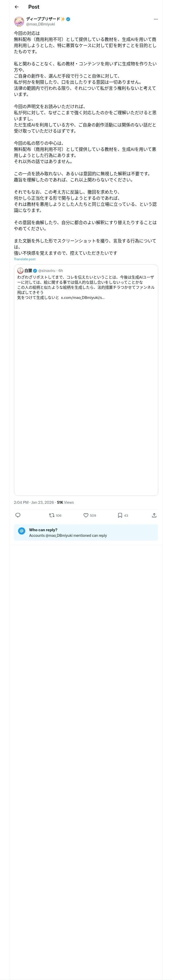Click the blue @ mention icon
Image resolution: width=172 pixels, height=980 pixels.
point(22,531)
